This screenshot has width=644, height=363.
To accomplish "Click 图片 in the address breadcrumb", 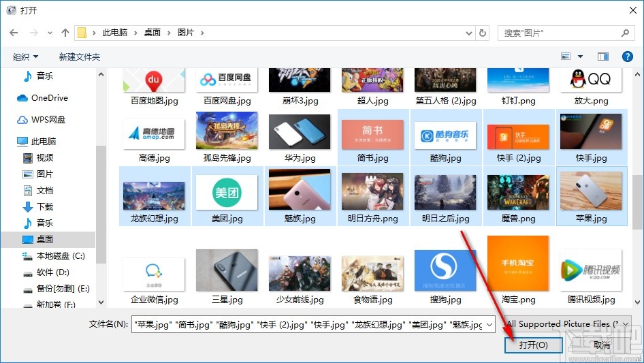I will pos(186,33).
